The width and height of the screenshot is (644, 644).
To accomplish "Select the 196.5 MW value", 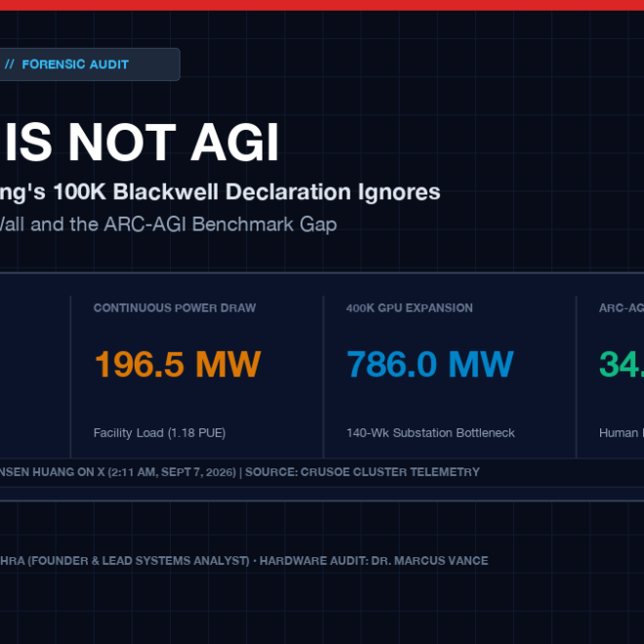I will coord(178,364).
